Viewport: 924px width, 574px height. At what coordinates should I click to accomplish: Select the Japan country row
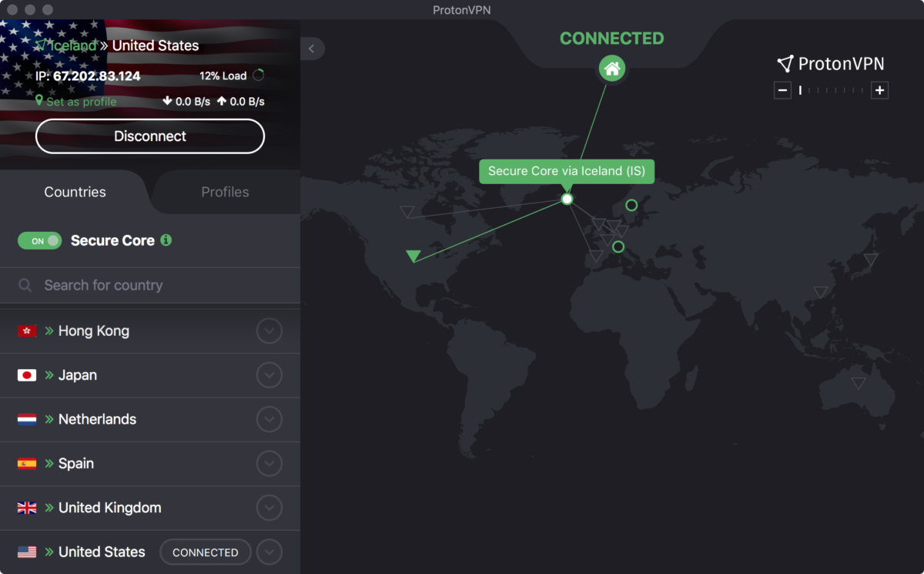(150, 375)
